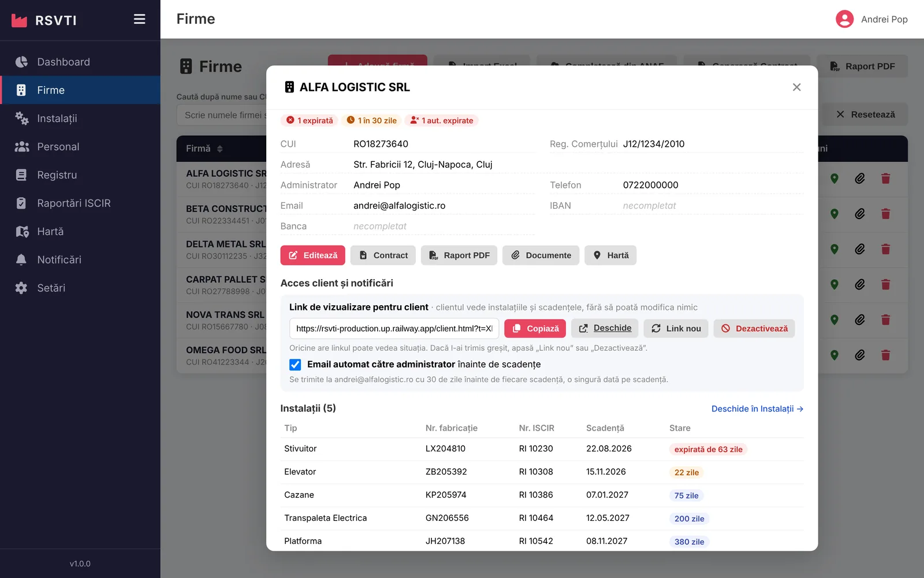Click the 1 în 30 zile badge
The image size is (924, 578).
(x=371, y=120)
